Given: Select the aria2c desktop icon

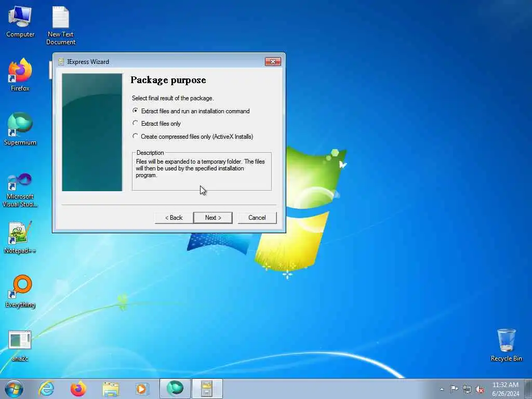Looking at the screenshot, I should pos(20,345).
